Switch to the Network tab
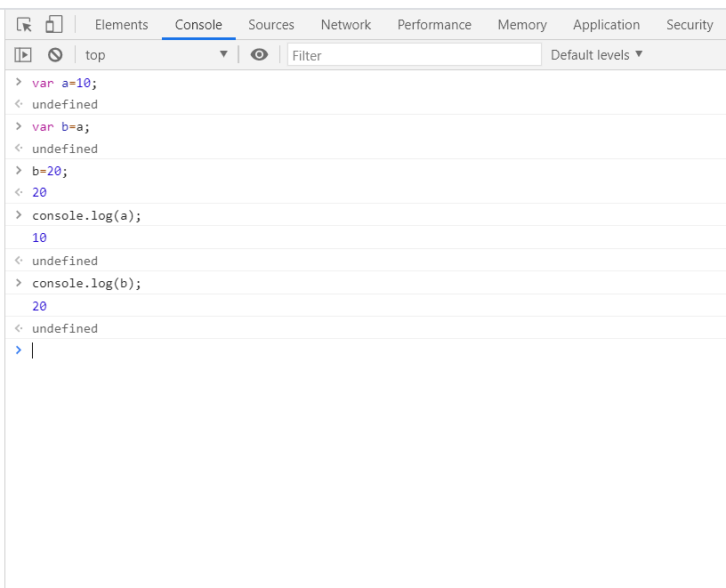Screen dimensions: 726x588 click(345, 24)
